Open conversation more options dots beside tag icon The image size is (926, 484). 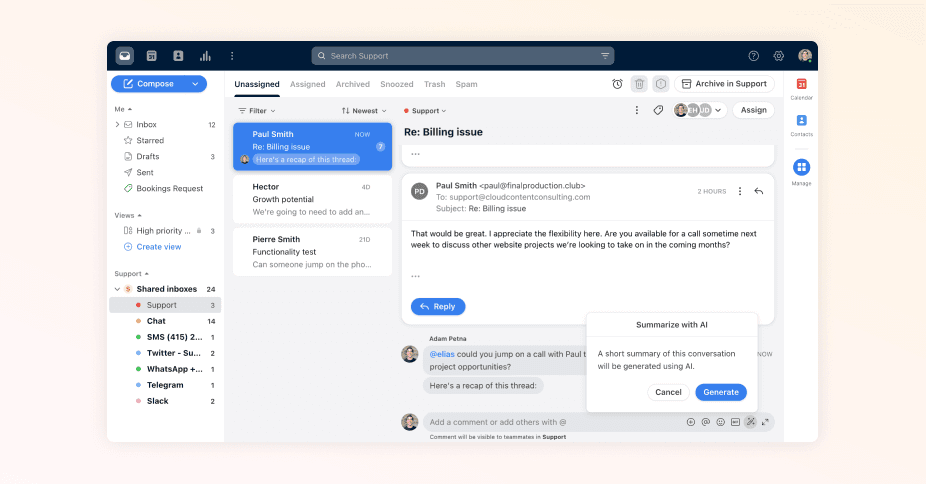click(637, 110)
